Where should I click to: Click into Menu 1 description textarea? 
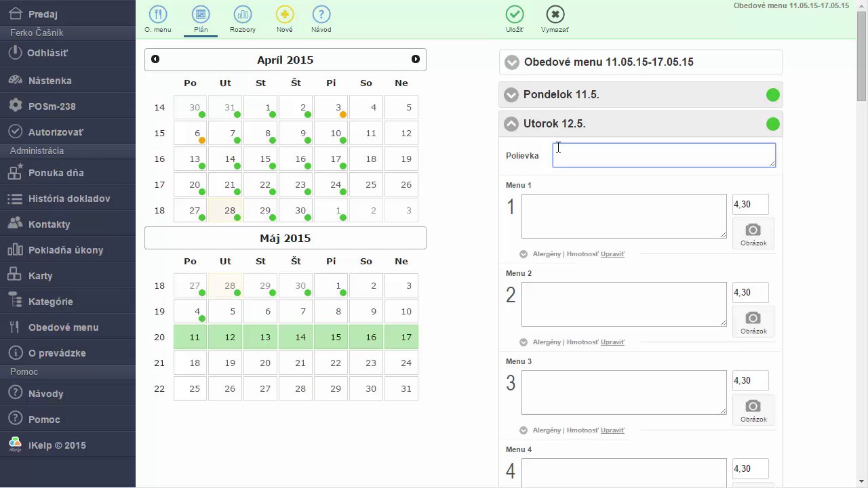[624, 216]
